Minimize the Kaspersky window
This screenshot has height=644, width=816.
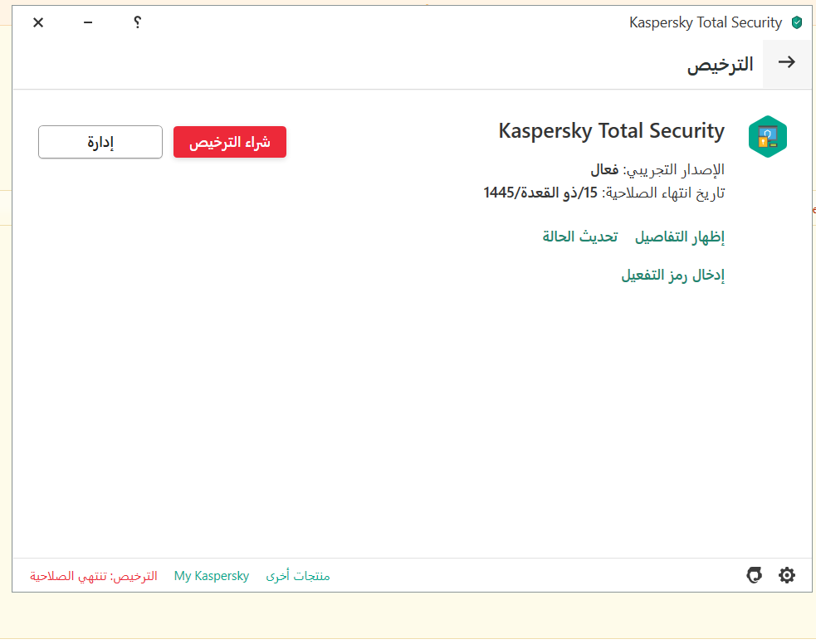click(x=88, y=22)
